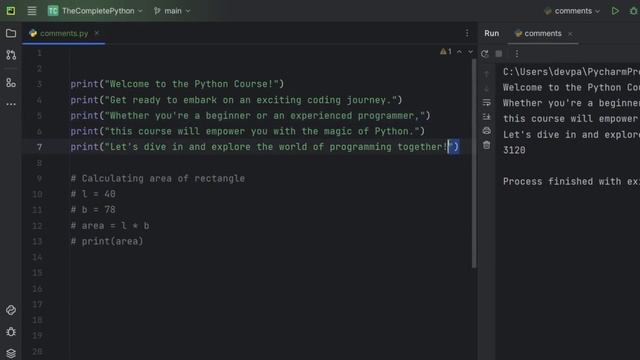The height and width of the screenshot is (360, 640).
Task: Show more tool windows ellipsis
Action: click(11, 104)
